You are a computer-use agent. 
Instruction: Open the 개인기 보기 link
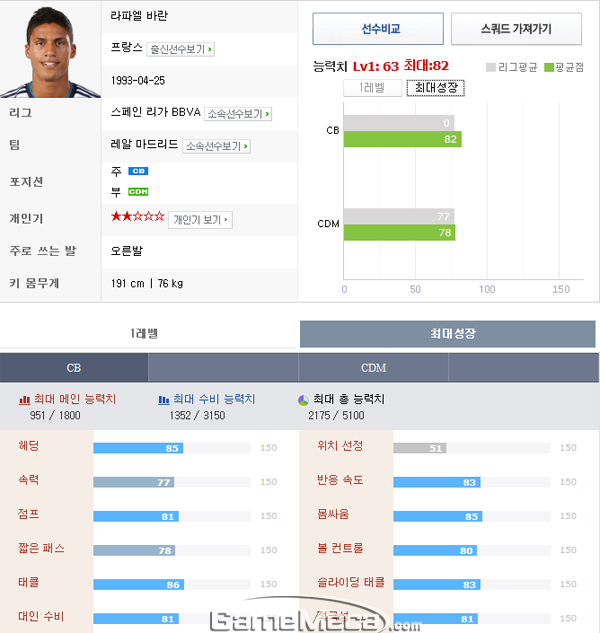pos(200,220)
